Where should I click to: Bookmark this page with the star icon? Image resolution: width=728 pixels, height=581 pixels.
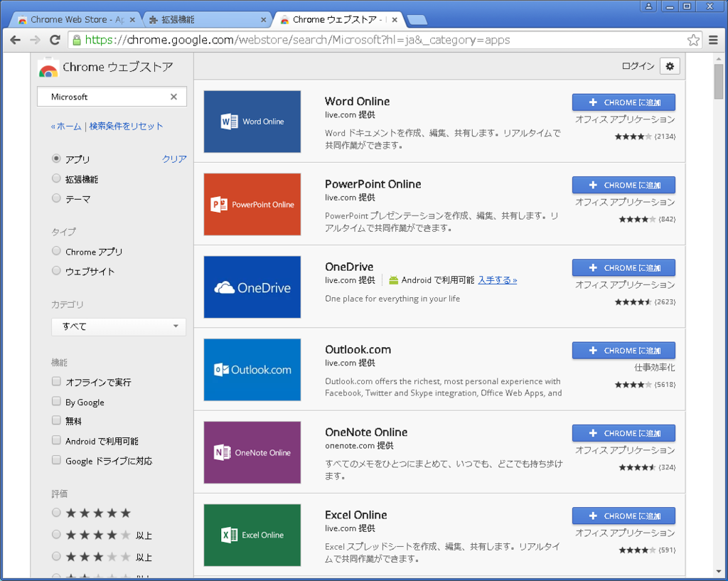(693, 40)
